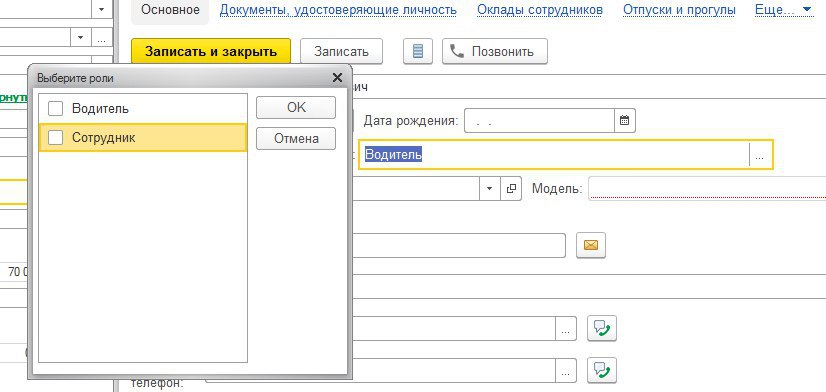Close the Выберите роли dialog
This screenshot has width=826, height=392.
(x=337, y=78)
